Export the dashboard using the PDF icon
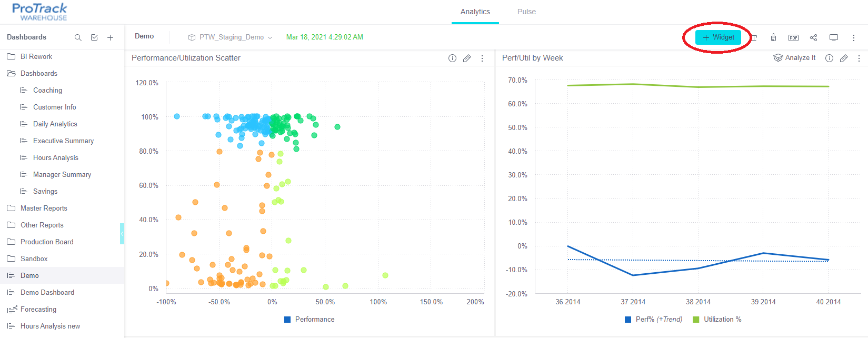Image resolution: width=868 pixels, height=338 pixels. [793, 37]
